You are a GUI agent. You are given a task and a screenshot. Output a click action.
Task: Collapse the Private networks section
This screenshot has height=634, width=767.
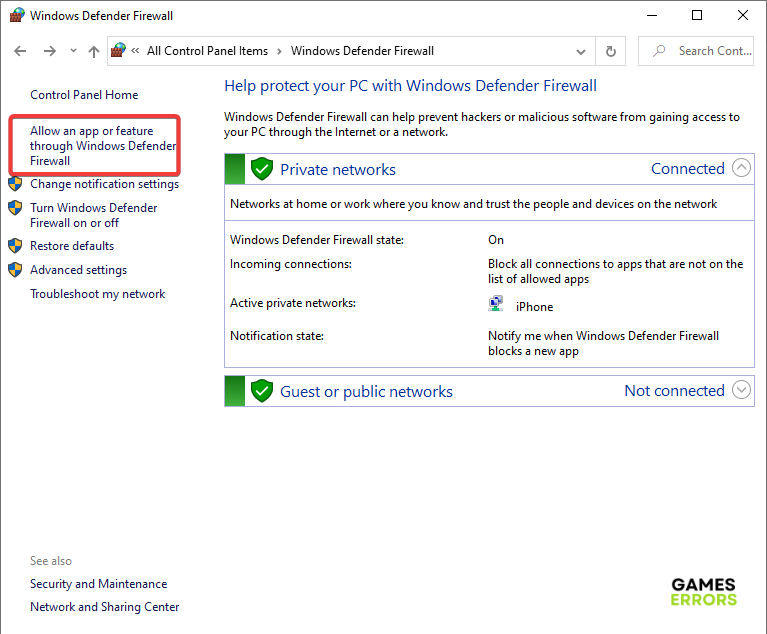[741, 168]
